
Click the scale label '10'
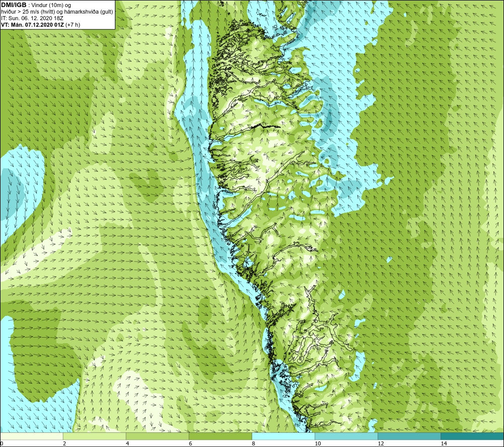[x=318, y=443]
